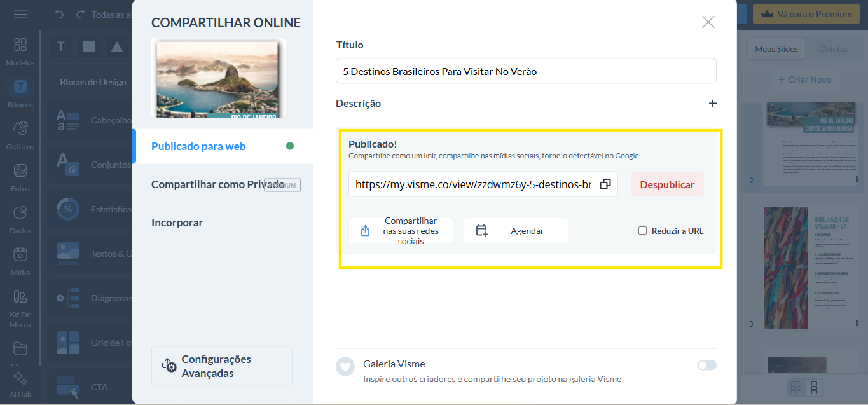
Task: Switch slides panel to grid view
Action: (796, 387)
